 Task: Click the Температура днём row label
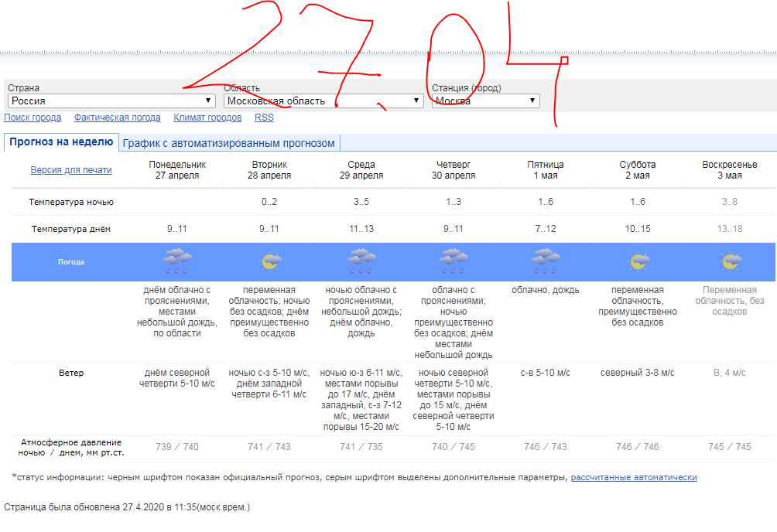pyautogui.click(x=71, y=229)
